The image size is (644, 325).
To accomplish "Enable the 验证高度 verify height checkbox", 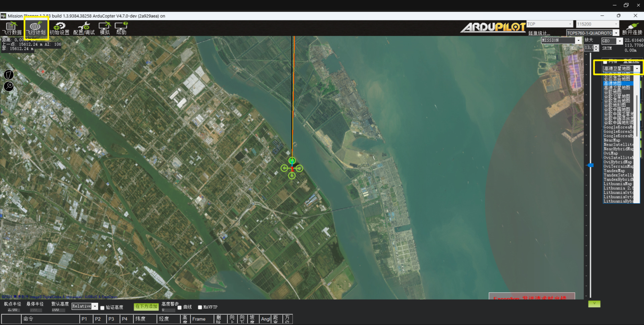I will [x=103, y=308].
